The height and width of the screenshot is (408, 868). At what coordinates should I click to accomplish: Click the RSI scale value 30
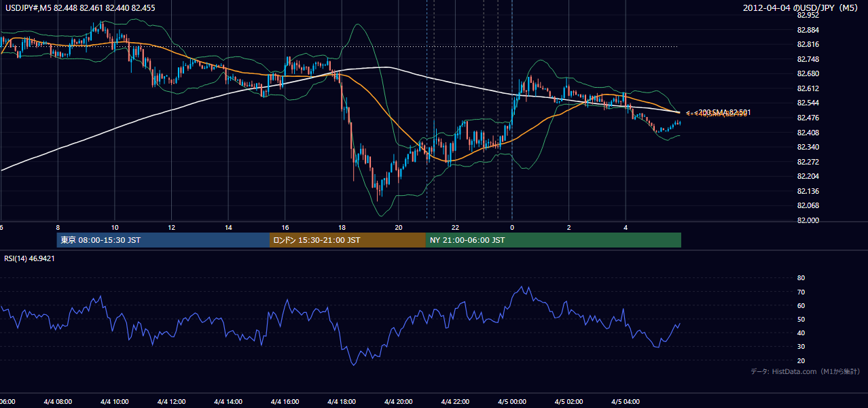(x=801, y=347)
